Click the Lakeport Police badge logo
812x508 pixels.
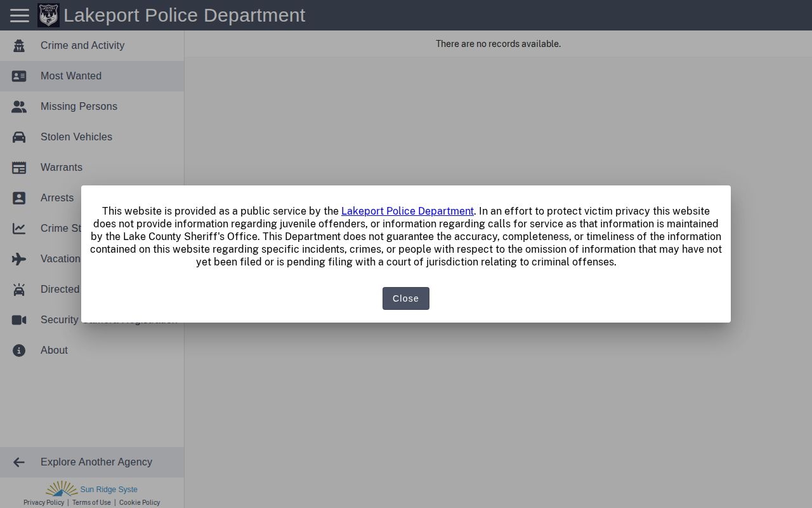tap(48, 15)
